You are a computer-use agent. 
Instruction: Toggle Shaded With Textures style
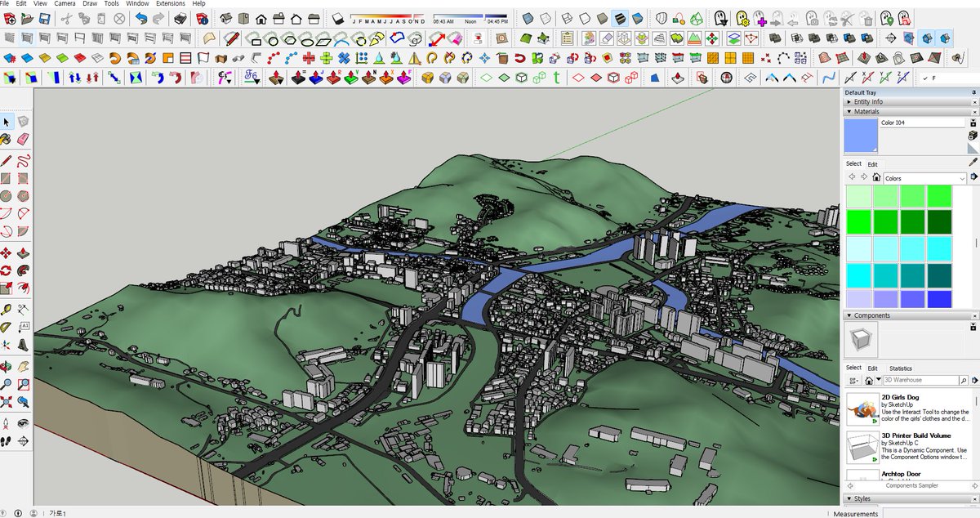pos(620,18)
